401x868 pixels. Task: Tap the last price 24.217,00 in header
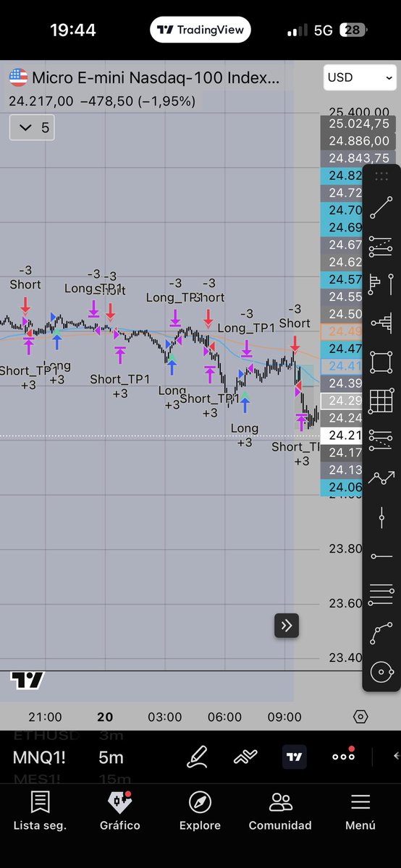pyautogui.click(x=41, y=101)
